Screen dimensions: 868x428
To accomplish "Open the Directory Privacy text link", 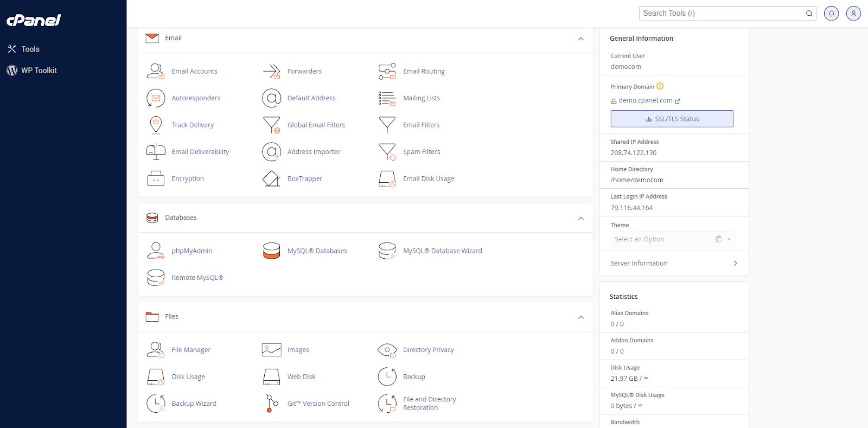I will [x=429, y=350].
